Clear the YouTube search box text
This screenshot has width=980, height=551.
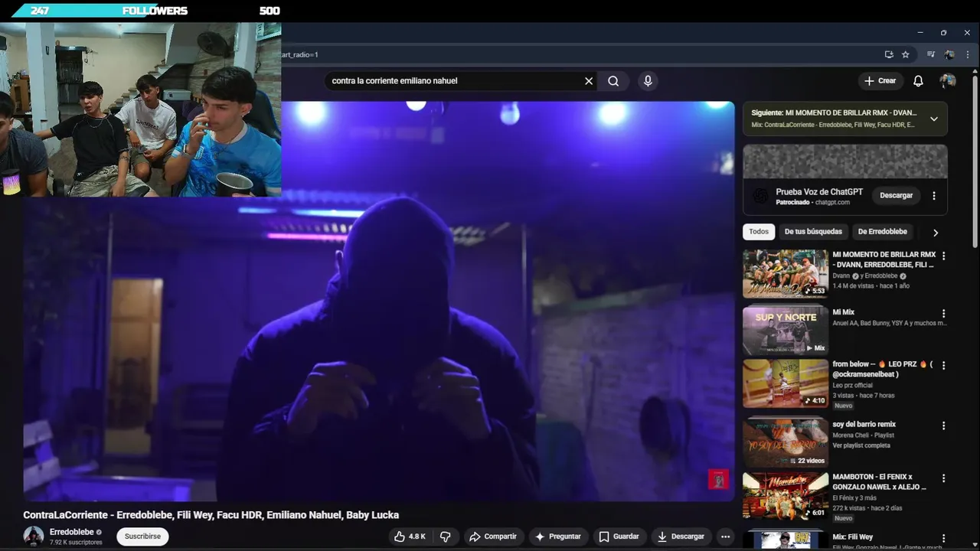pyautogui.click(x=589, y=81)
